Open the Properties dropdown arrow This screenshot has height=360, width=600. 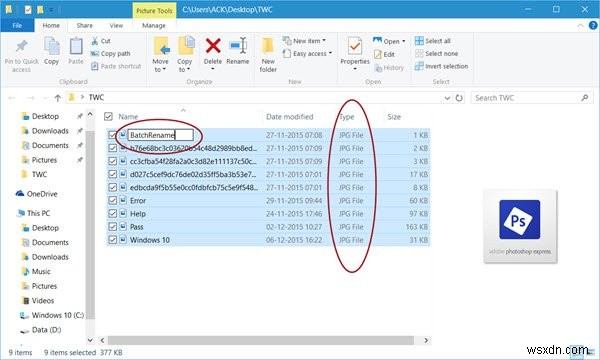(x=355, y=69)
